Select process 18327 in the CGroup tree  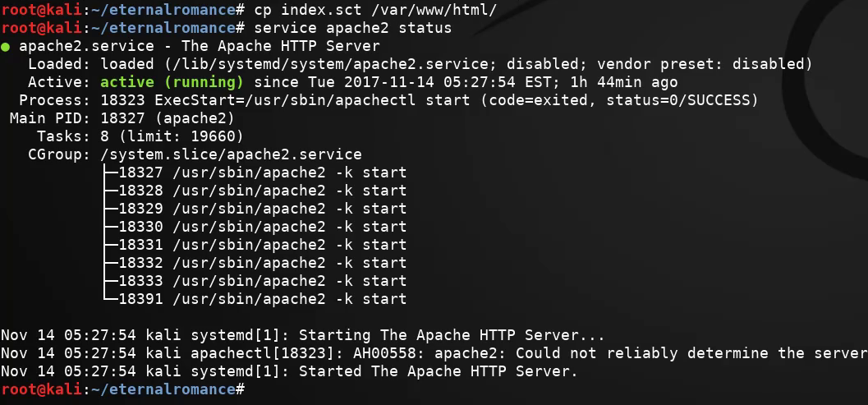pyautogui.click(x=263, y=173)
